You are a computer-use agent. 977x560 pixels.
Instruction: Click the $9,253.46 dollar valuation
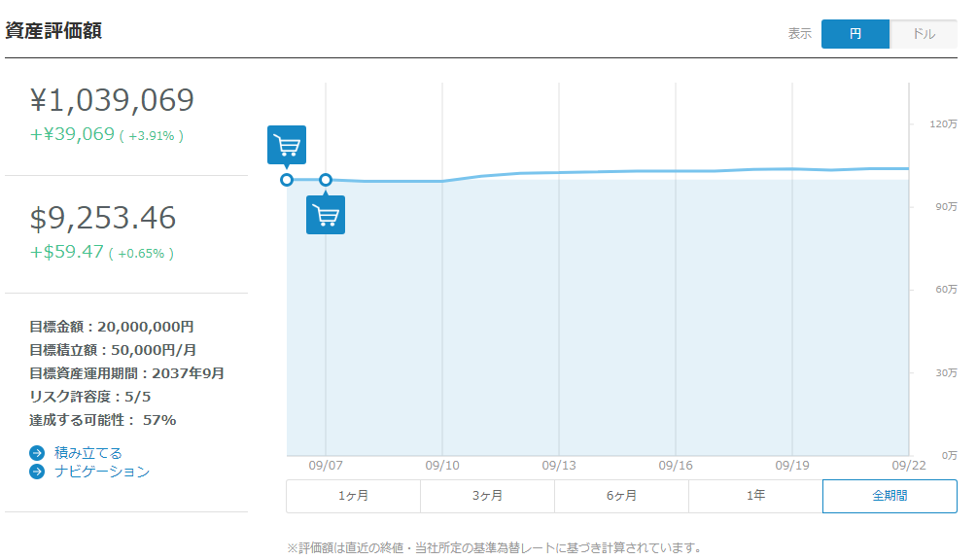click(x=103, y=218)
